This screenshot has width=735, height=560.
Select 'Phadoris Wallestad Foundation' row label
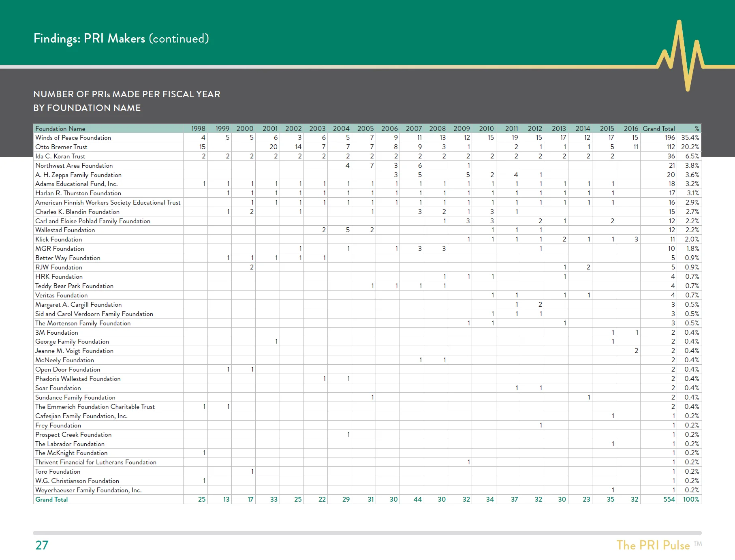click(78, 379)
